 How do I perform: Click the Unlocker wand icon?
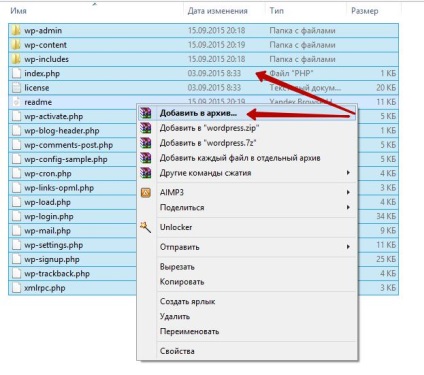pyautogui.click(x=146, y=227)
